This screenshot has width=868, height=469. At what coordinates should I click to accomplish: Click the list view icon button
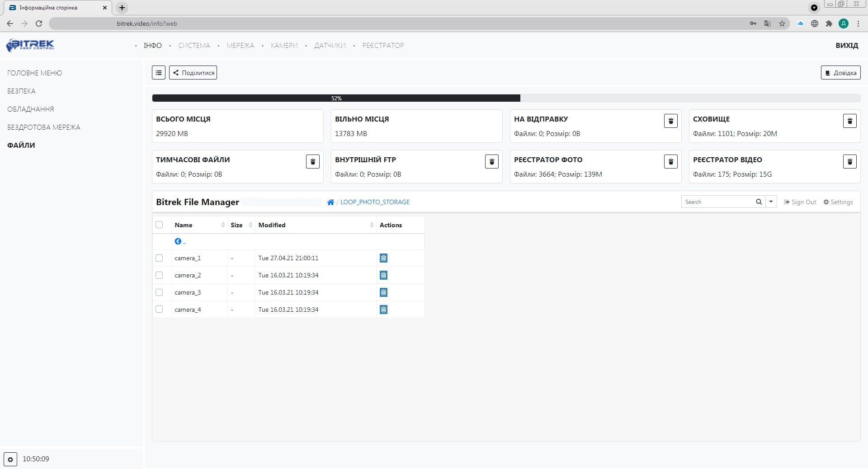[159, 73]
